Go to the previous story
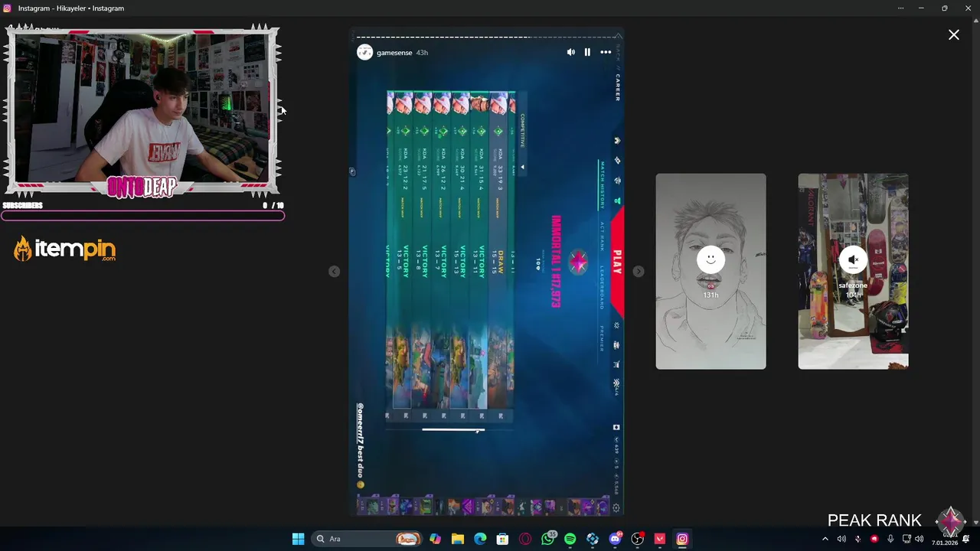Image resolution: width=980 pixels, height=551 pixels. pos(334,271)
